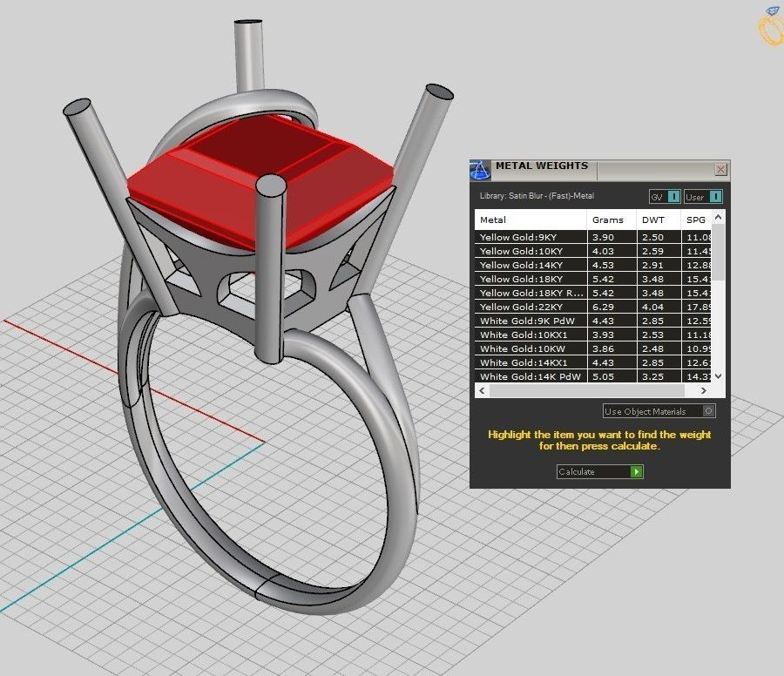Select the Yellow Gold:10KY row
Screen dimensions: 784x676
592,251
